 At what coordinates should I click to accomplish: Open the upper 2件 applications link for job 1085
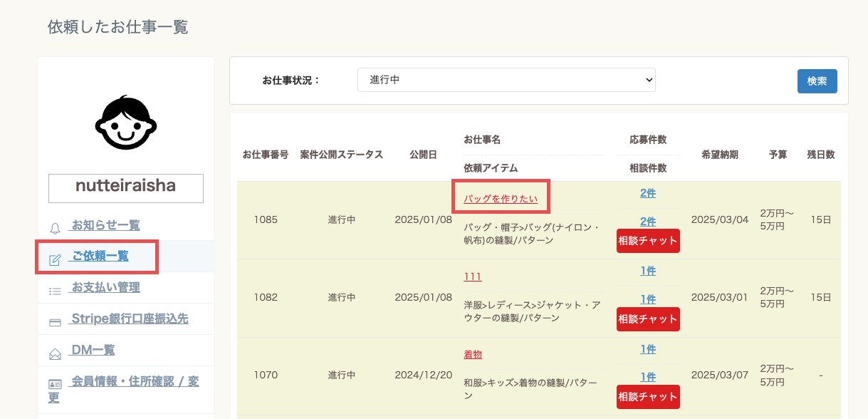click(648, 193)
